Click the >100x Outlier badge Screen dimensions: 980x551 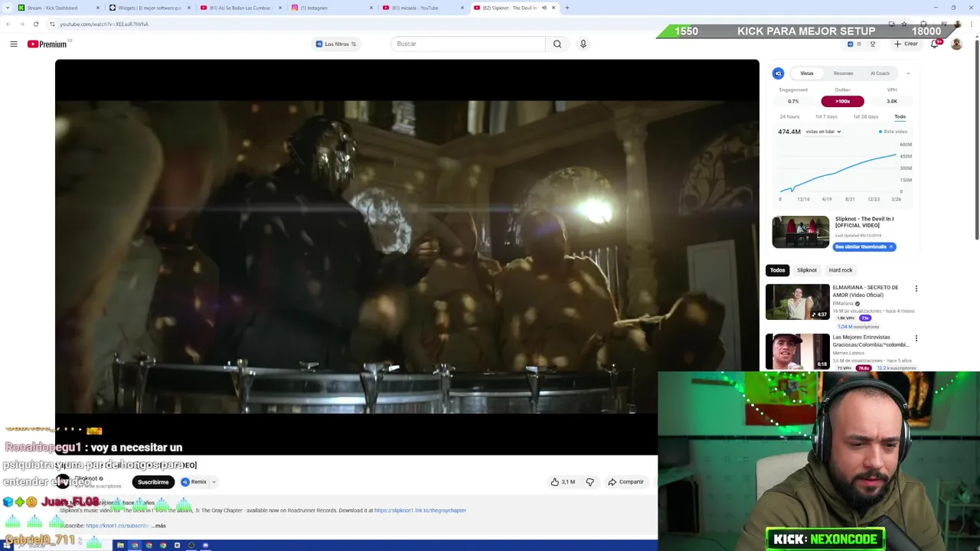pyautogui.click(x=842, y=101)
